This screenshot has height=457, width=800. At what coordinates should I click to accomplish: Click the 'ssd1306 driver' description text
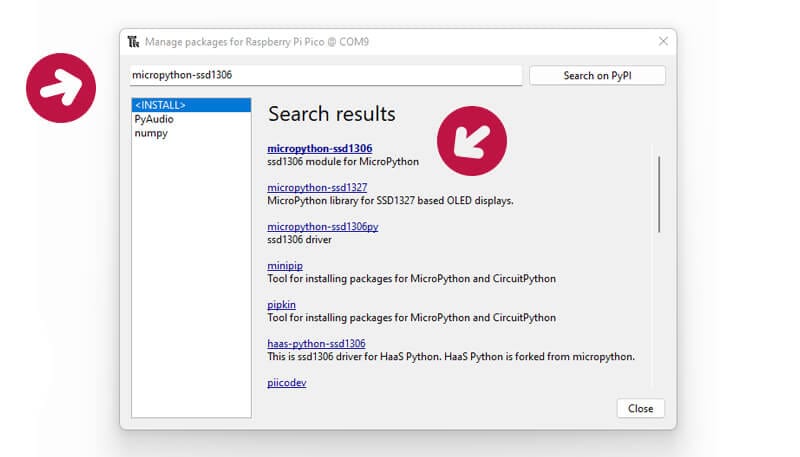(299, 240)
